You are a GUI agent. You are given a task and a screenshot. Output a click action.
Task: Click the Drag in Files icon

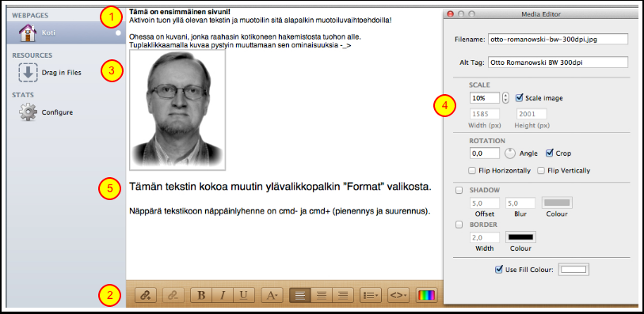pyautogui.click(x=28, y=73)
